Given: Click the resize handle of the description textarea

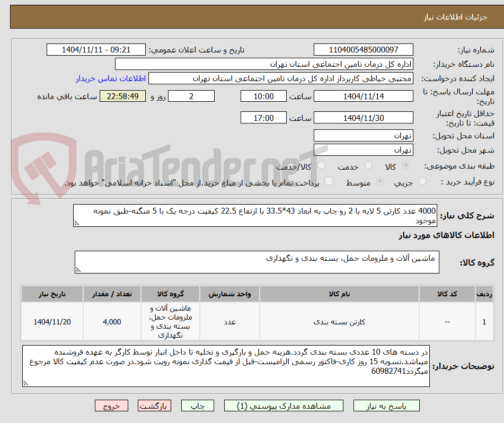Looking at the screenshot, I should click(x=76, y=223).
